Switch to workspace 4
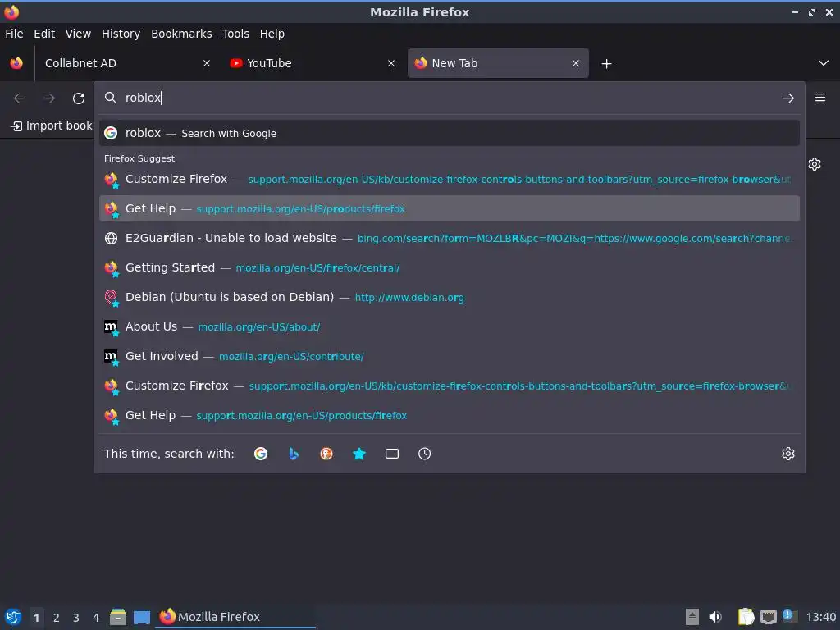 coord(96,618)
